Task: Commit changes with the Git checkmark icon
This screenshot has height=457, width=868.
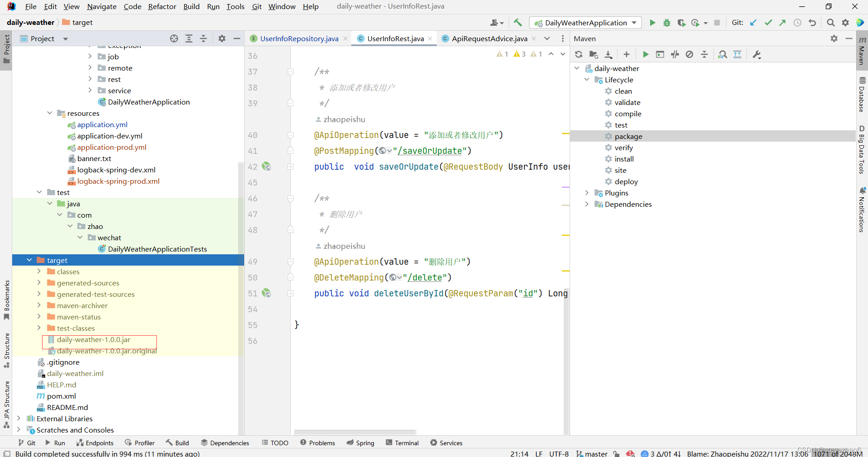Action: (x=768, y=23)
